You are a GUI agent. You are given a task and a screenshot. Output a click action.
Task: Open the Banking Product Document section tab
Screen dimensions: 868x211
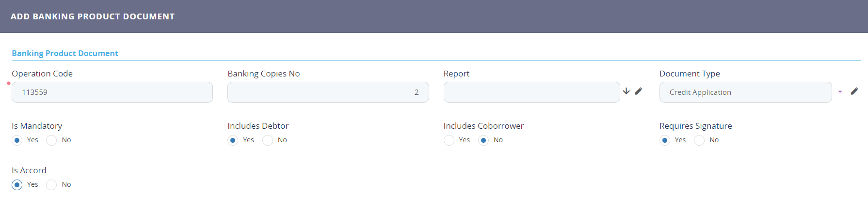pos(65,53)
